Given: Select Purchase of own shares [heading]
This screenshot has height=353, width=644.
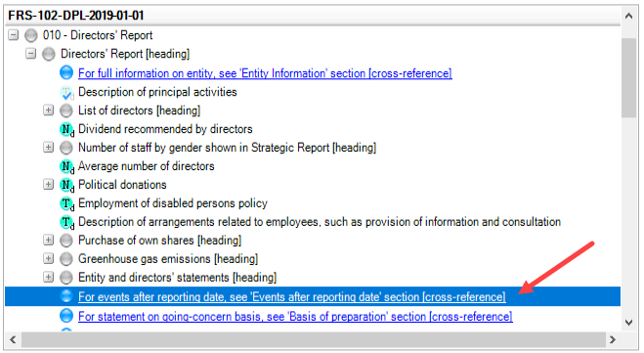Looking at the screenshot, I should point(159,241).
